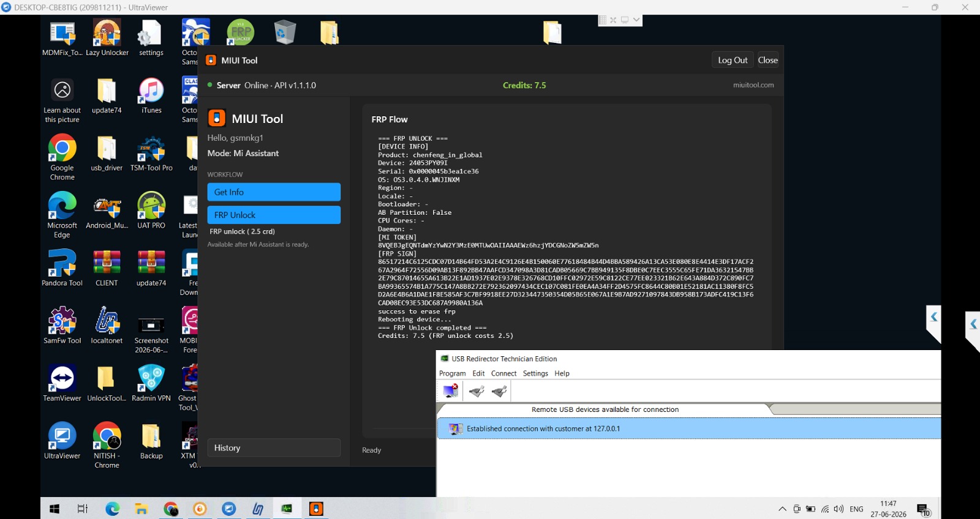Open the Pandora Tool desktop shortcut
Screen dimensions: 980x519
coord(62,269)
